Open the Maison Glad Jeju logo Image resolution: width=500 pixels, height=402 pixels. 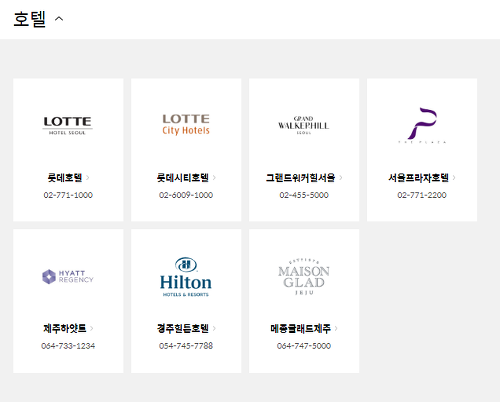click(304, 277)
